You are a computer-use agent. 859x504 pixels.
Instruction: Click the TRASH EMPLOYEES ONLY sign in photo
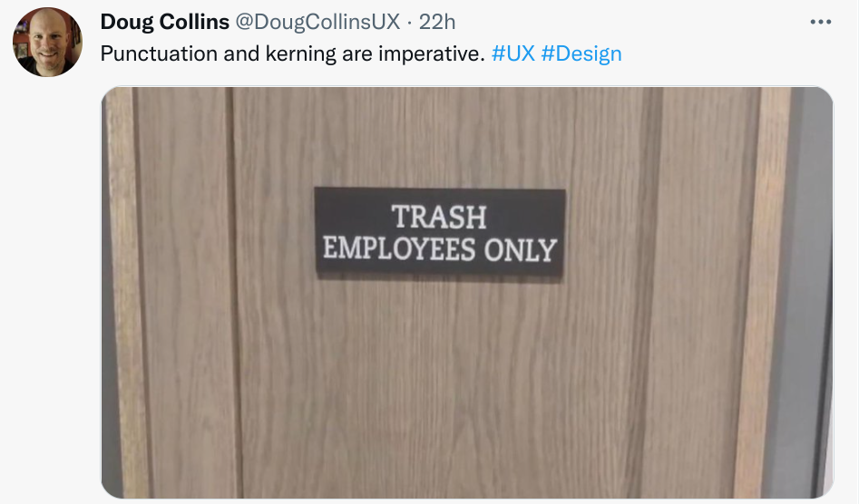click(439, 232)
